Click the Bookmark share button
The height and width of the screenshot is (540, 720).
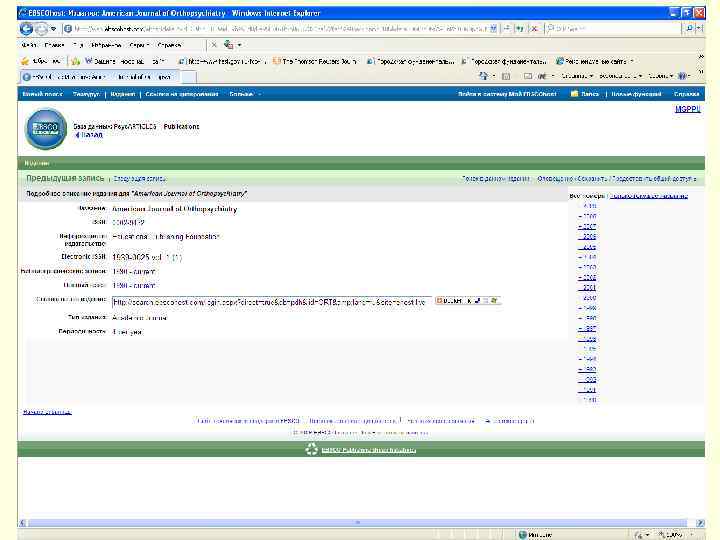[467, 301]
